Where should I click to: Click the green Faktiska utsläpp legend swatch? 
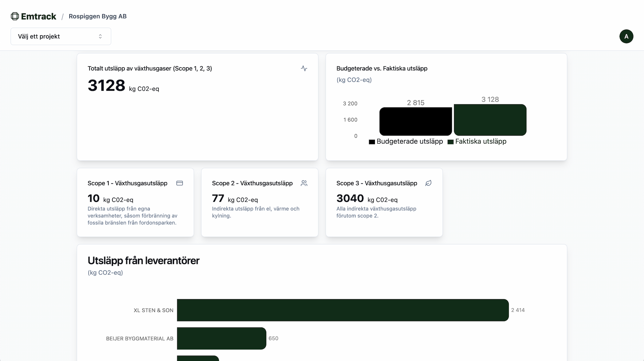point(450,142)
